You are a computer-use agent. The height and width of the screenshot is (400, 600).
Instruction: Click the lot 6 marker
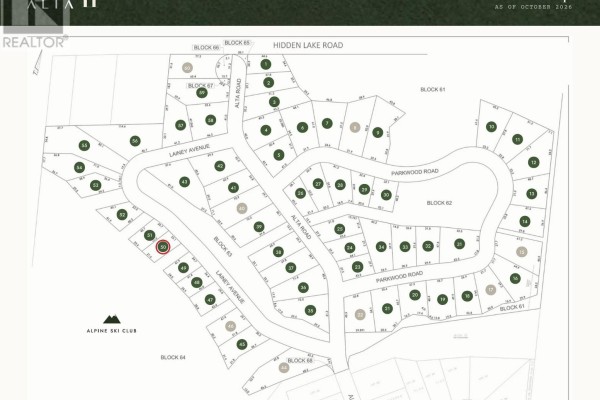[302, 127]
